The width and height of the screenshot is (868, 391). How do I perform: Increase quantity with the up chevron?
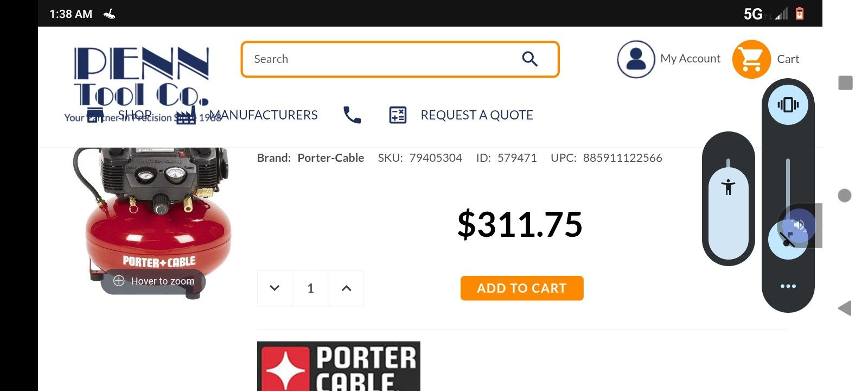coord(346,288)
